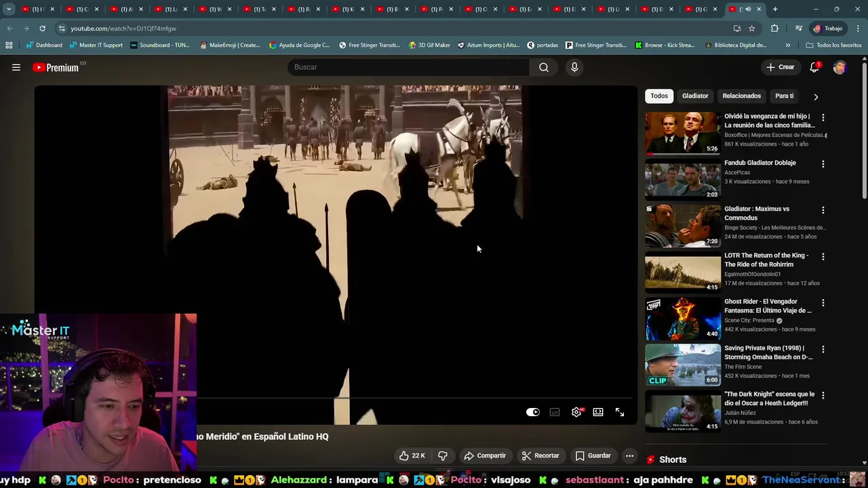
Task: Open options for The Dark Knight video
Action: tap(823, 395)
